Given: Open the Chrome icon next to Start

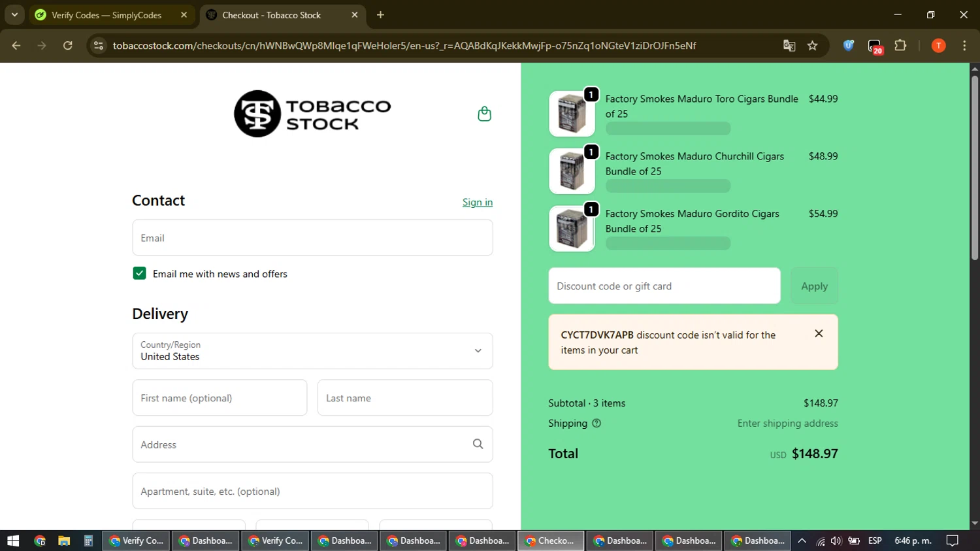Looking at the screenshot, I should (x=40, y=541).
